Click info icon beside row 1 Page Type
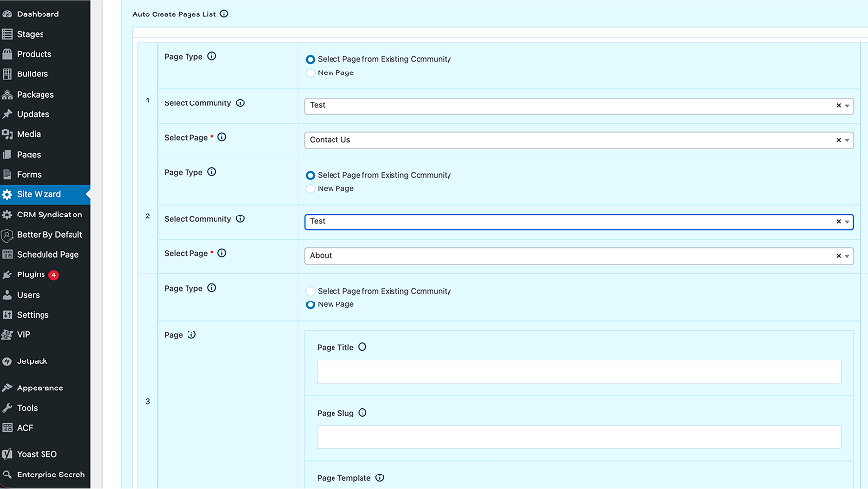The height and width of the screenshot is (489, 868). [212, 56]
